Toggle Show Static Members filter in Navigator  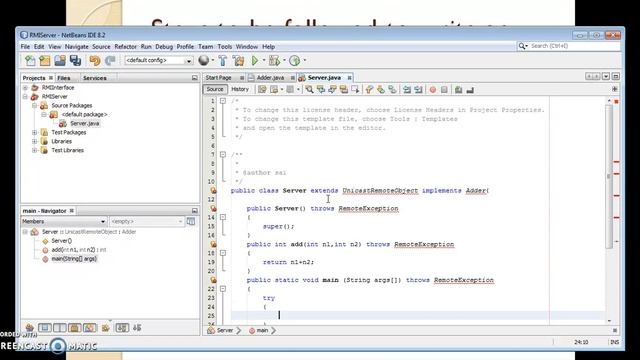[x=60, y=327]
